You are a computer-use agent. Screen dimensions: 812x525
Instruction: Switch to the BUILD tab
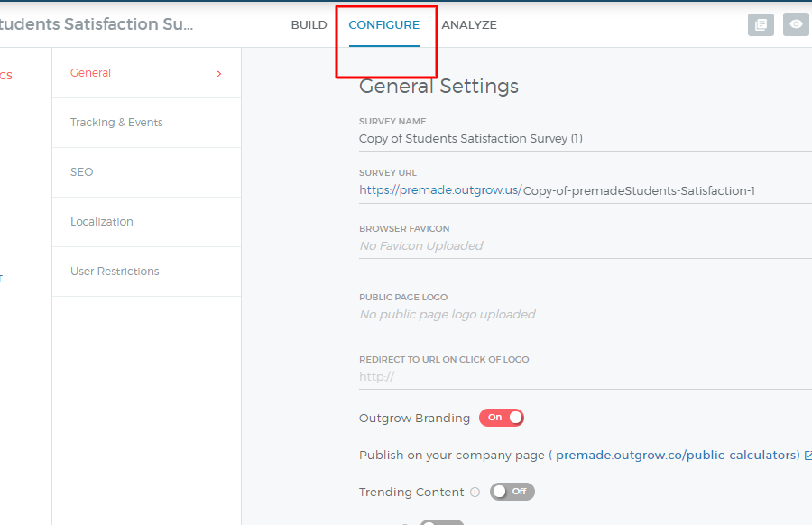(309, 25)
